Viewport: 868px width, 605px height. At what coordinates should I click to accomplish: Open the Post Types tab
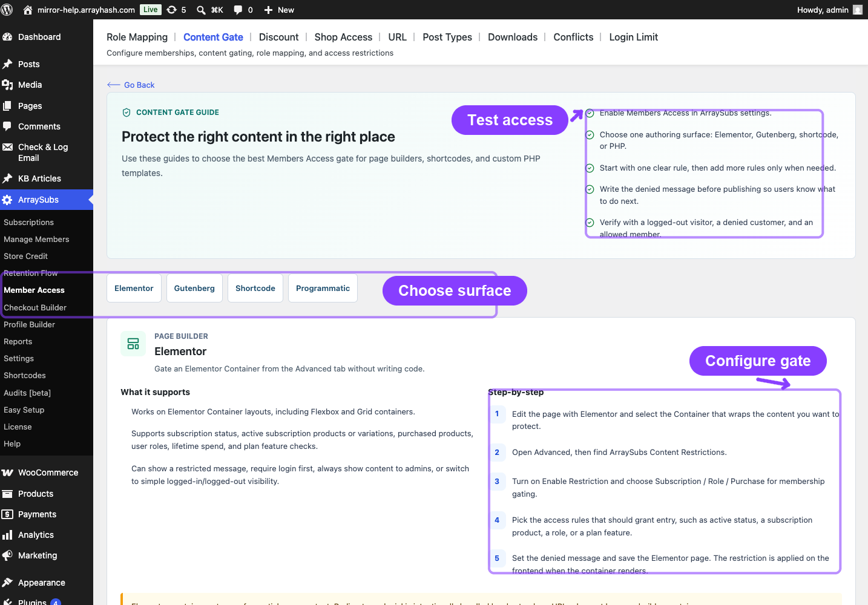click(x=447, y=37)
